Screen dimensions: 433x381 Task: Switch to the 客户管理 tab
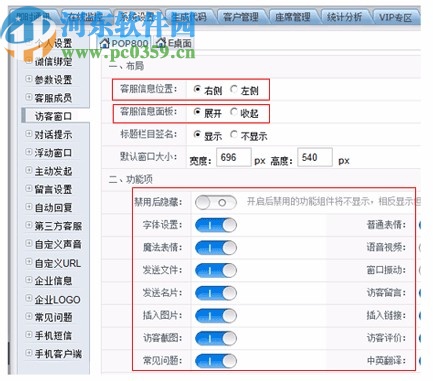(x=241, y=17)
